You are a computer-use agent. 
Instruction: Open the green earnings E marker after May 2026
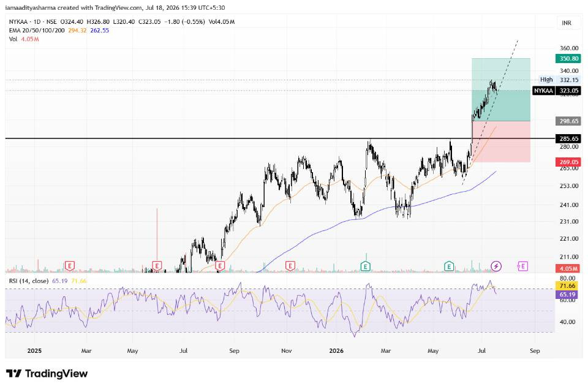click(x=449, y=266)
